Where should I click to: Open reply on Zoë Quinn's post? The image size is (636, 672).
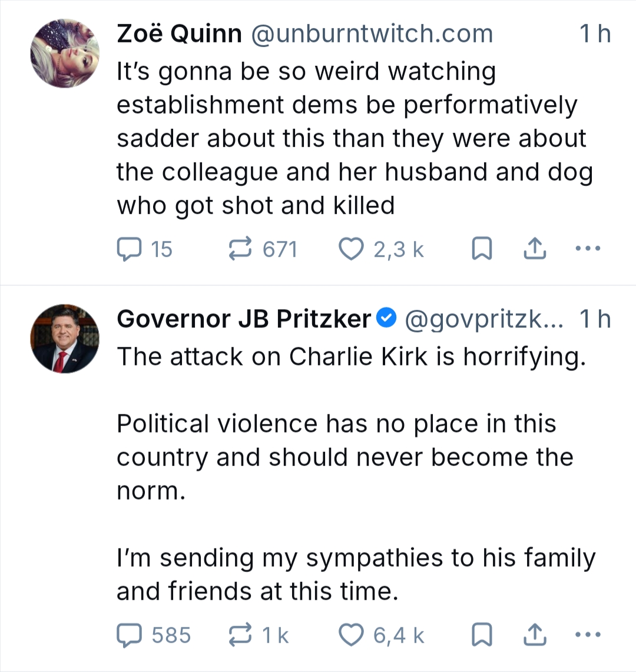(x=128, y=249)
